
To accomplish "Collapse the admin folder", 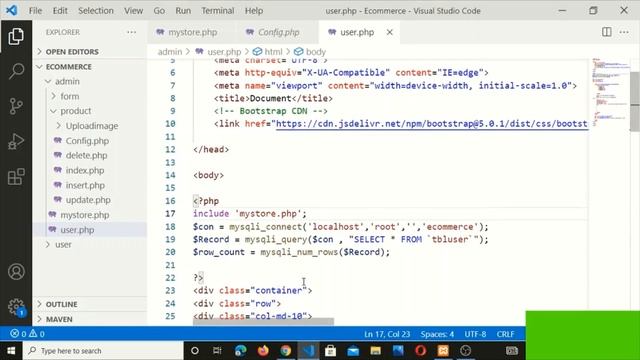I will [89, 81].
